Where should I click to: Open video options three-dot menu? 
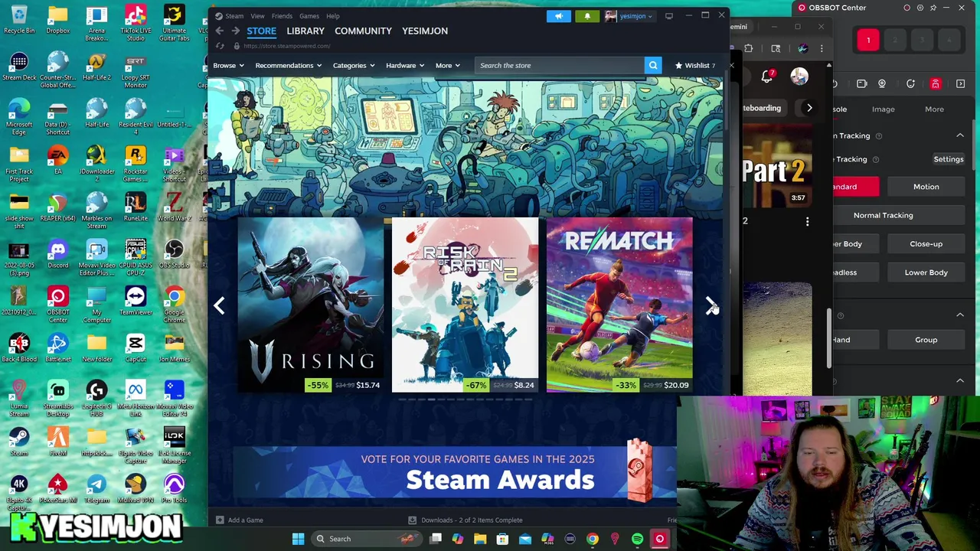point(807,221)
